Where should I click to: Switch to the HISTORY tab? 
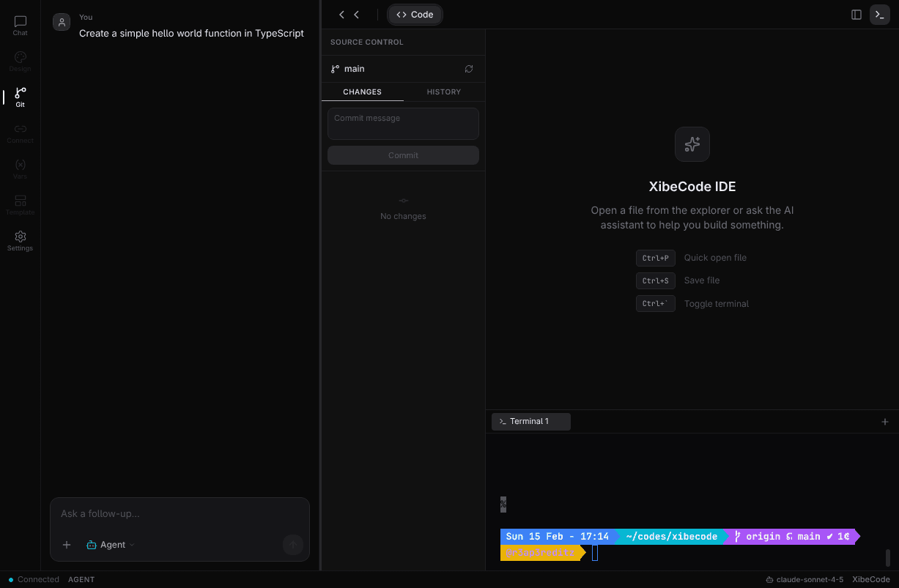coord(443,92)
